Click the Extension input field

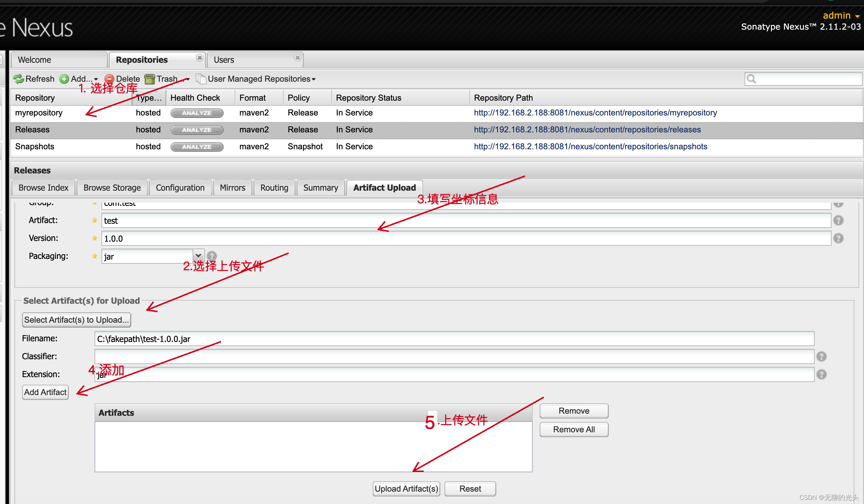(454, 375)
